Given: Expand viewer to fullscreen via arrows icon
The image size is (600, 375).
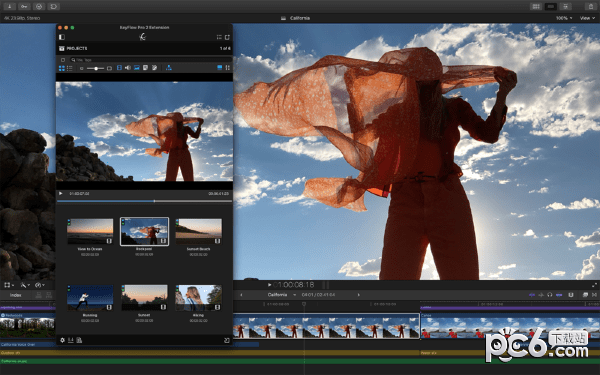Looking at the screenshot, I should [x=594, y=285].
